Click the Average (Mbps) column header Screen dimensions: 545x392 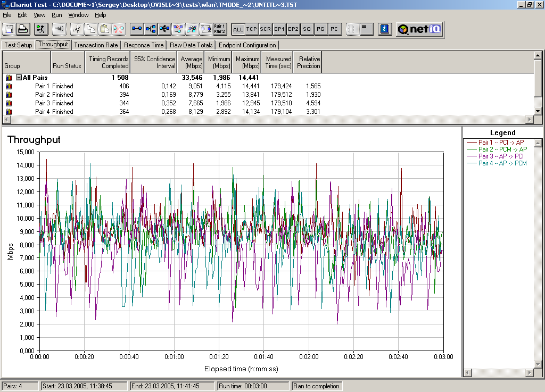pos(191,62)
